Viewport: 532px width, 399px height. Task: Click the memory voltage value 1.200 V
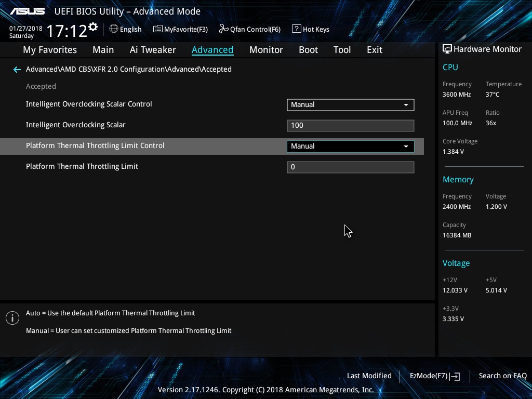coord(496,207)
